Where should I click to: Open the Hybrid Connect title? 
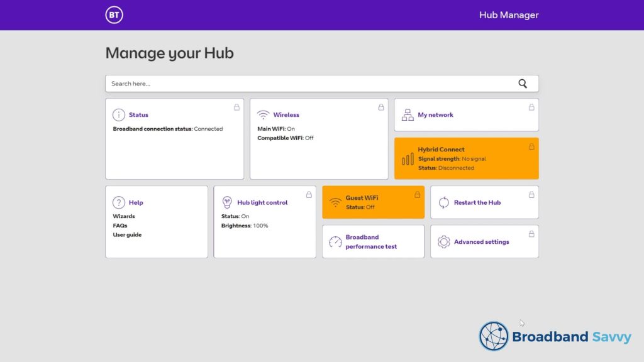pos(441,150)
